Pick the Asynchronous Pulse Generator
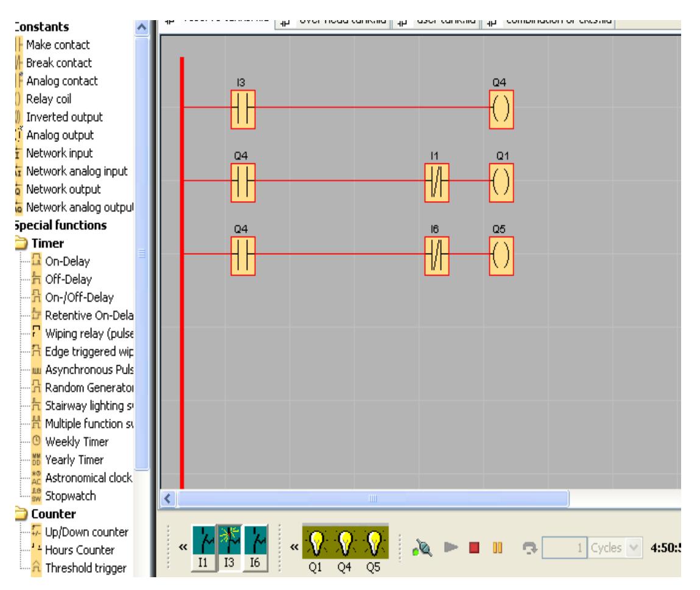This screenshot has height=590, width=700. click(x=82, y=370)
